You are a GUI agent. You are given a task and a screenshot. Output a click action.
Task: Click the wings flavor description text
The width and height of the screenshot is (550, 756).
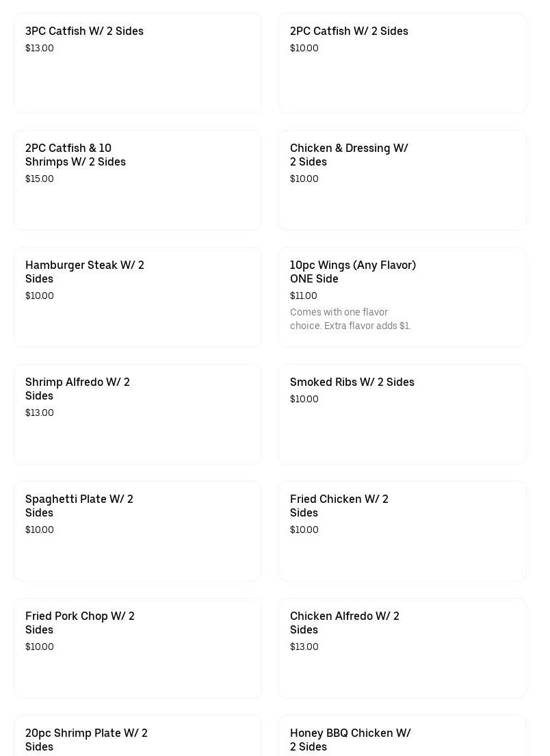350,320
